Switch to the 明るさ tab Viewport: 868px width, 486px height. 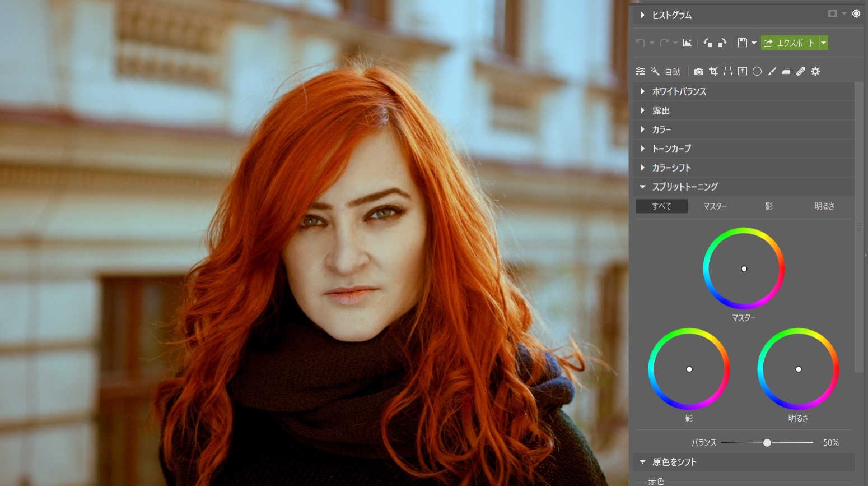point(824,206)
